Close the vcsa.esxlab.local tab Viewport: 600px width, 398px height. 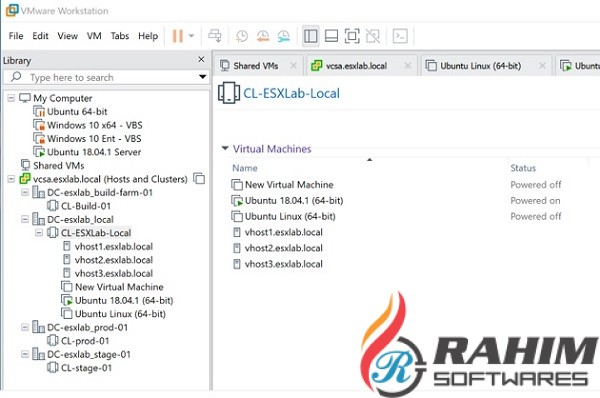click(408, 66)
